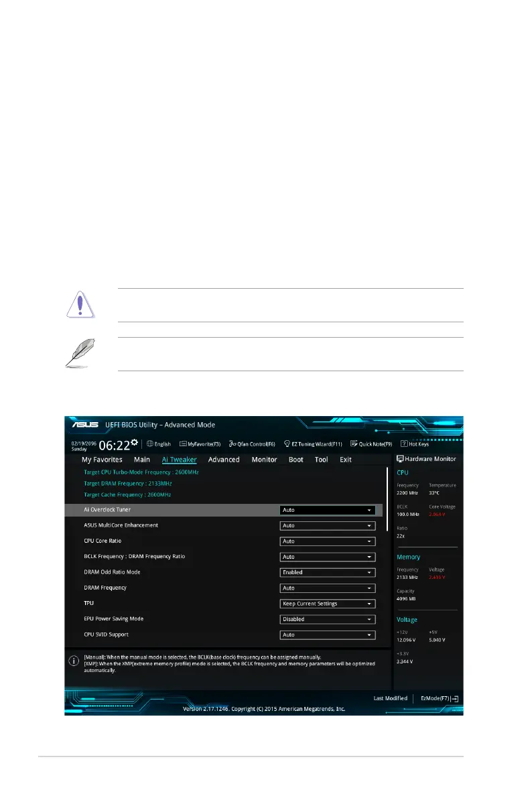Click the Target DRAM Frequency : 2133MHz text
532x798 pixels.
click(x=128, y=484)
